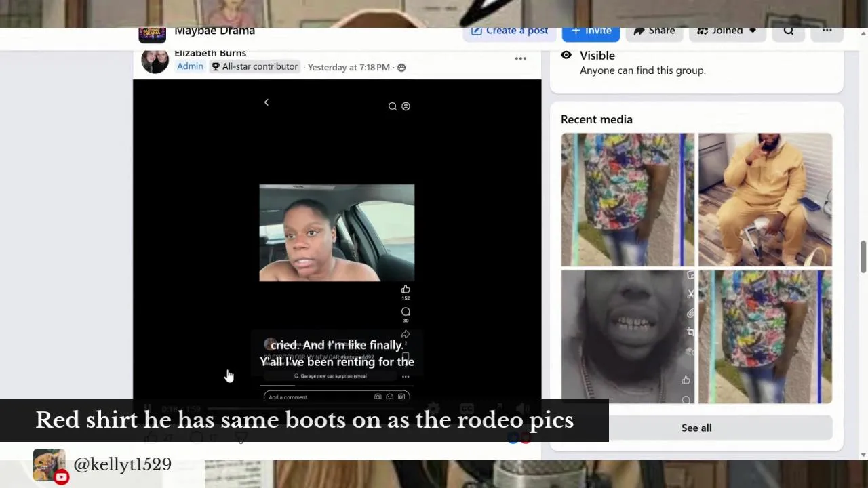Image resolution: width=868 pixels, height=488 pixels.
Task: Open the Joined dropdown menu
Action: click(x=727, y=32)
